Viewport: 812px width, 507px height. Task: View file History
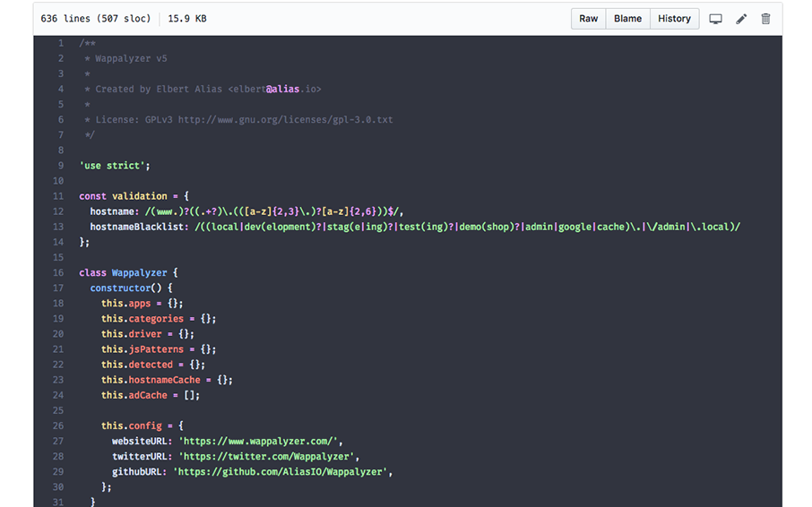point(674,19)
